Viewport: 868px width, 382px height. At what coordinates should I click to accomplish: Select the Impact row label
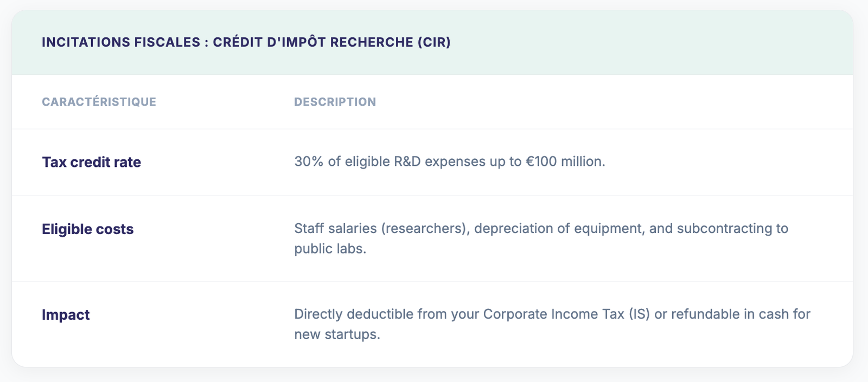(x=66, y=315)
